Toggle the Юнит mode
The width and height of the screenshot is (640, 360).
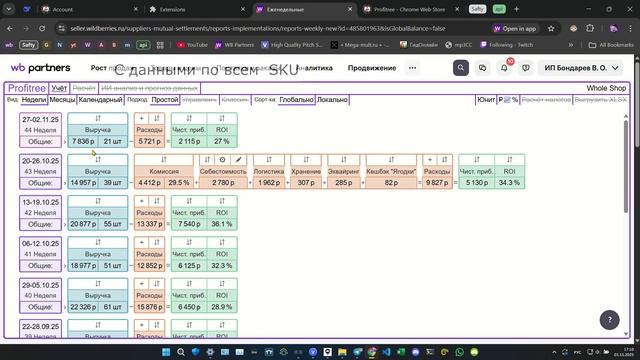(x=486, y=100)
